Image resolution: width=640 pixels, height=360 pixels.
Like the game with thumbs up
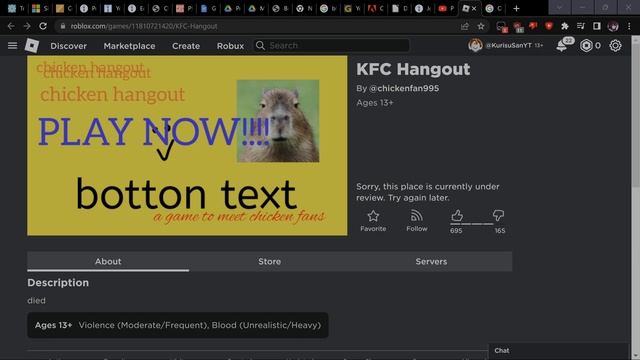(x=457, y=216)
